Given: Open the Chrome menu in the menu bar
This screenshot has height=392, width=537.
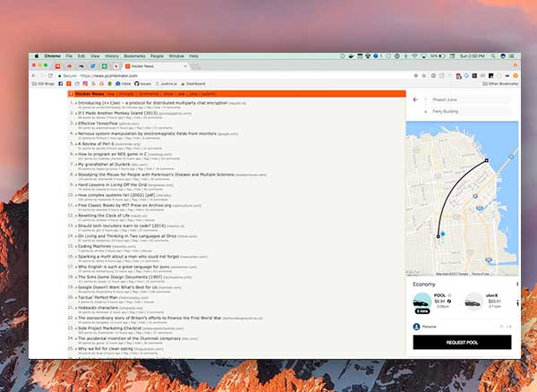Looking at the screenshot, I should [53, 55].
